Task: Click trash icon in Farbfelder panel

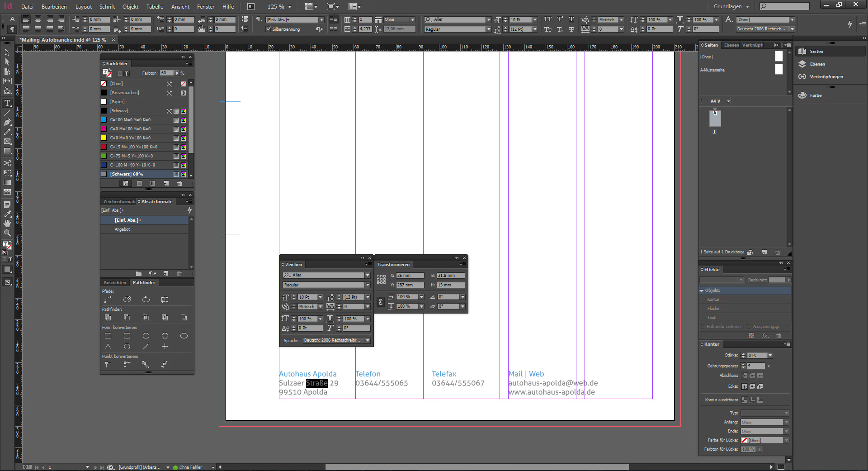Action: pyautogui.click(x=179, y=183)
